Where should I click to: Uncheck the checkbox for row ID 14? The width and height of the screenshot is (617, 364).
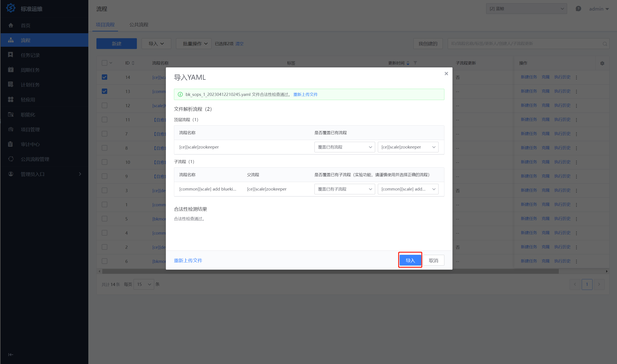point(105,77)
